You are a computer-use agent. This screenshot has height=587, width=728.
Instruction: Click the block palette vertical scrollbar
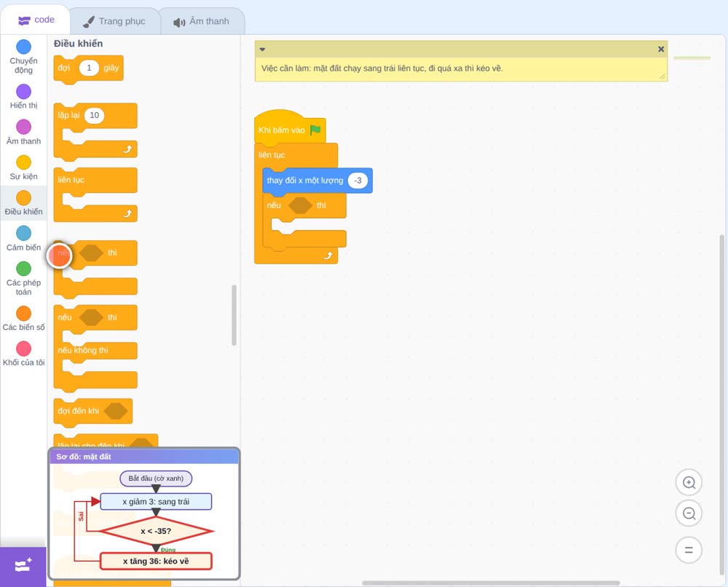tap(234, 315)
